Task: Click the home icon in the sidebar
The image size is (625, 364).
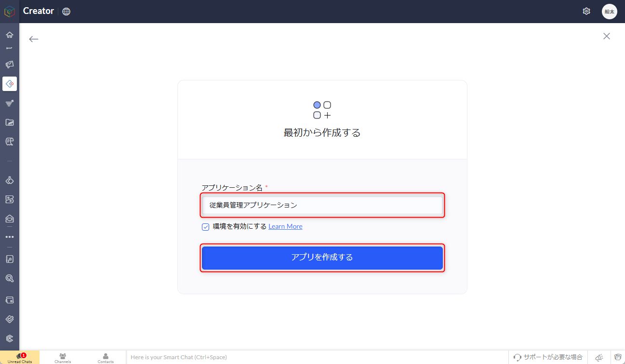Action: (x=10, y=35)
